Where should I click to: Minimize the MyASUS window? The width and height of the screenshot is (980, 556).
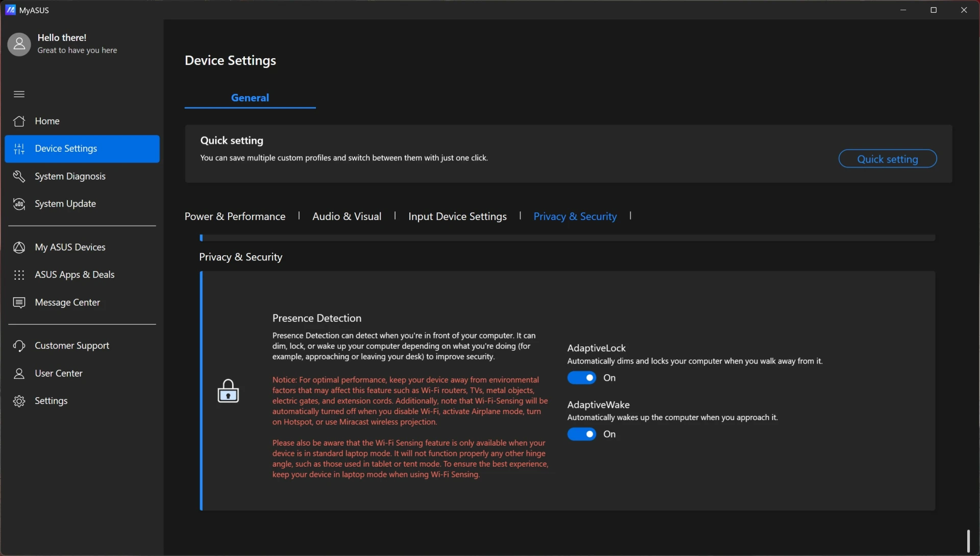coord(903,10)
